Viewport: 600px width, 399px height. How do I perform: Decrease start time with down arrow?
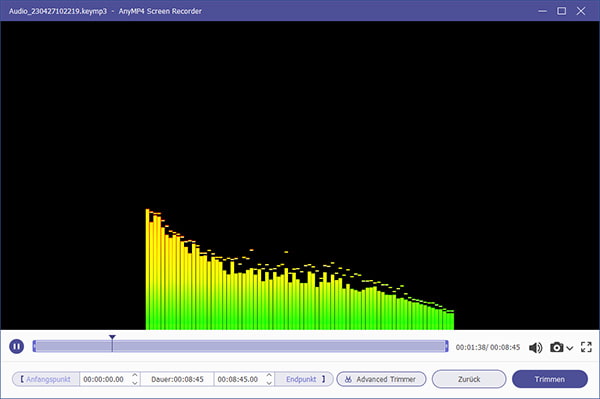point(135,383)
